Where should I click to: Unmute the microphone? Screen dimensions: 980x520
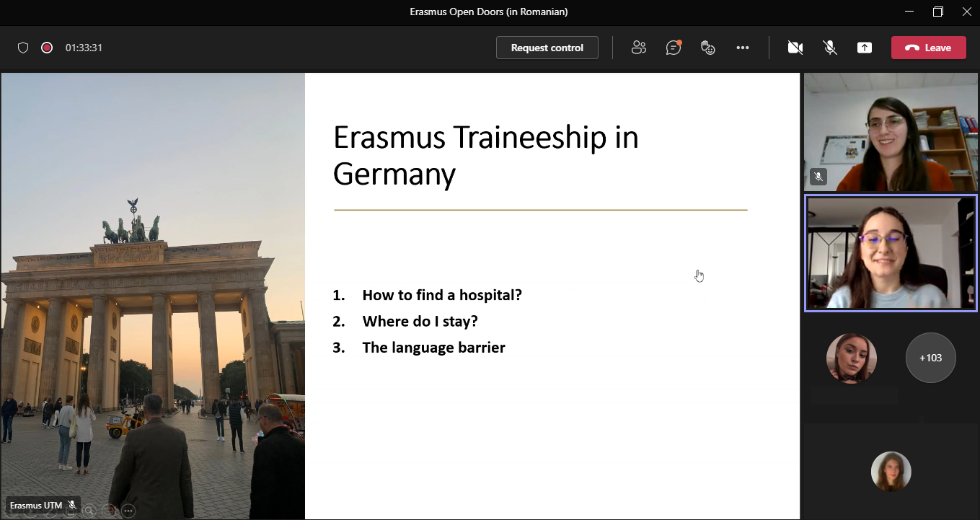click(830, 48)
